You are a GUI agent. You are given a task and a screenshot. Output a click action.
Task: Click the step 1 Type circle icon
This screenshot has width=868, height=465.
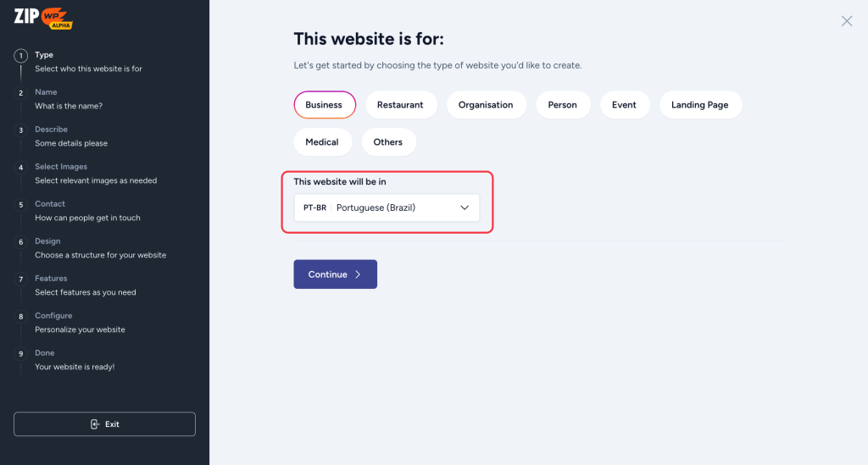click(21, 56)
